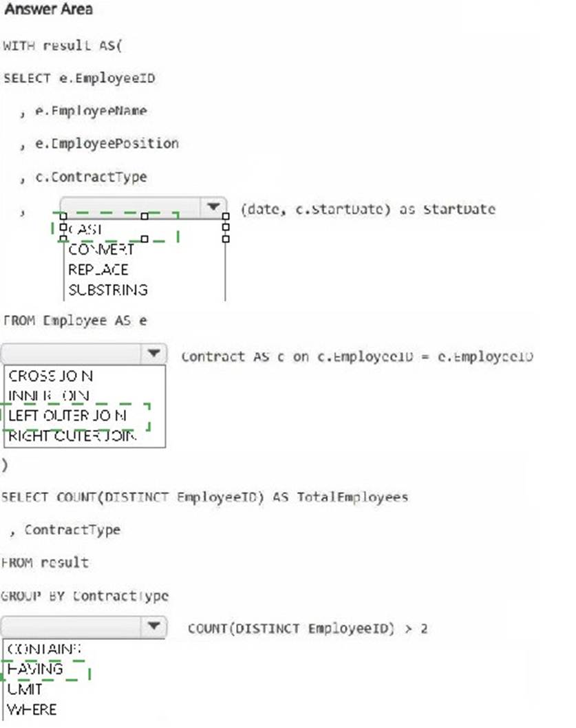Pick LEFT OUTER JOIN option
The width and height of the screenshot is (576, 728).
click(x=67, y=415)
